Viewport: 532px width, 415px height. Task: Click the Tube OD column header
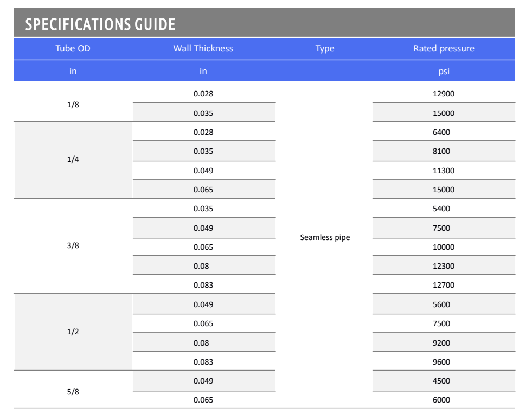(73, 48)
